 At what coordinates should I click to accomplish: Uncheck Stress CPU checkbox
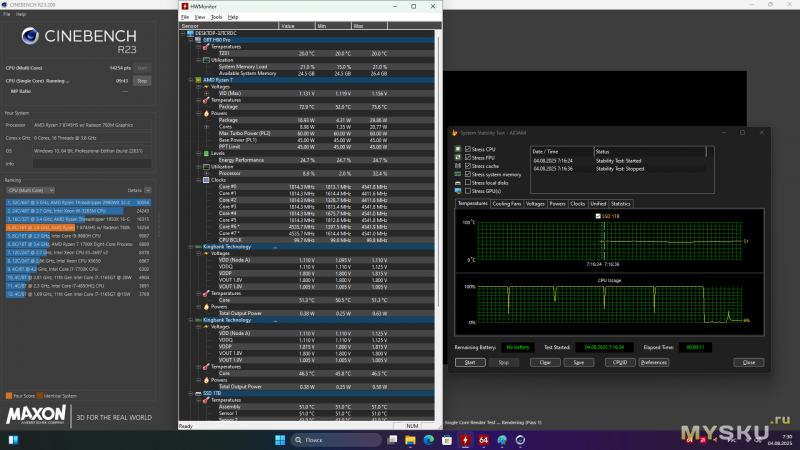[x=468, y=149]
